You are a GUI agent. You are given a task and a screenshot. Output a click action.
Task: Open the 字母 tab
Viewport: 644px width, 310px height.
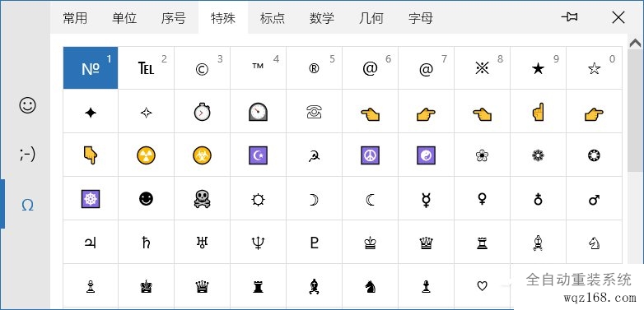point(421,18)
